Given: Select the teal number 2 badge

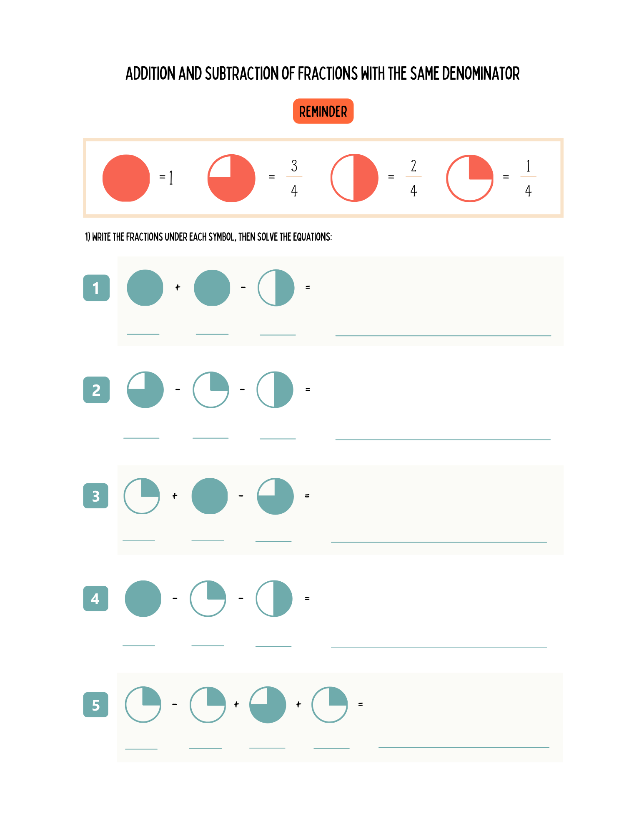Looking at the screenshot, I should [96, 390].
